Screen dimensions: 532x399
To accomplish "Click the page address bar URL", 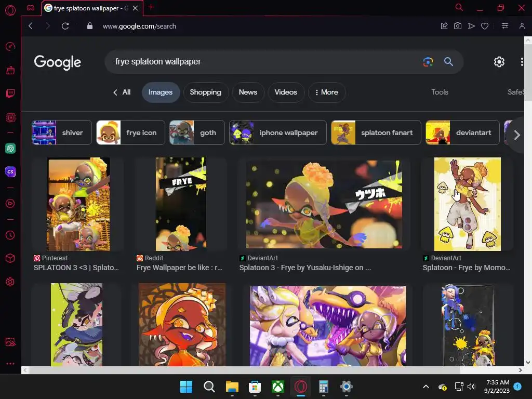I will [139, 26].
